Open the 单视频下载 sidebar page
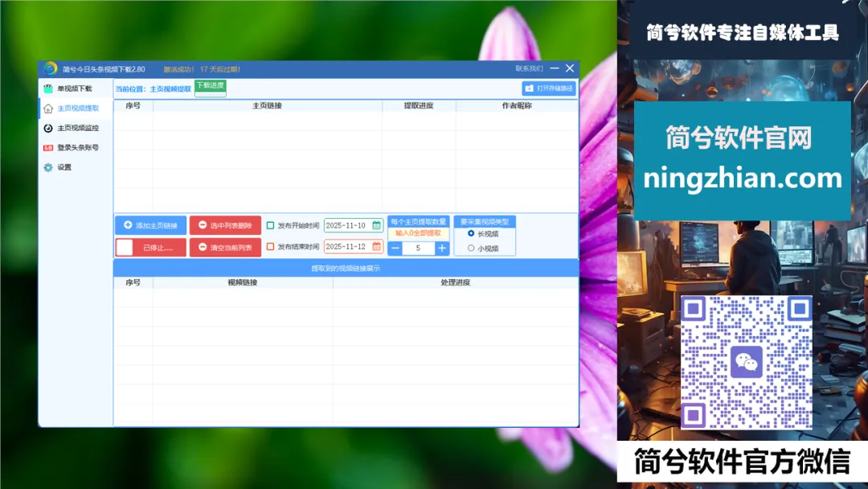 click(x=75, y=88)
